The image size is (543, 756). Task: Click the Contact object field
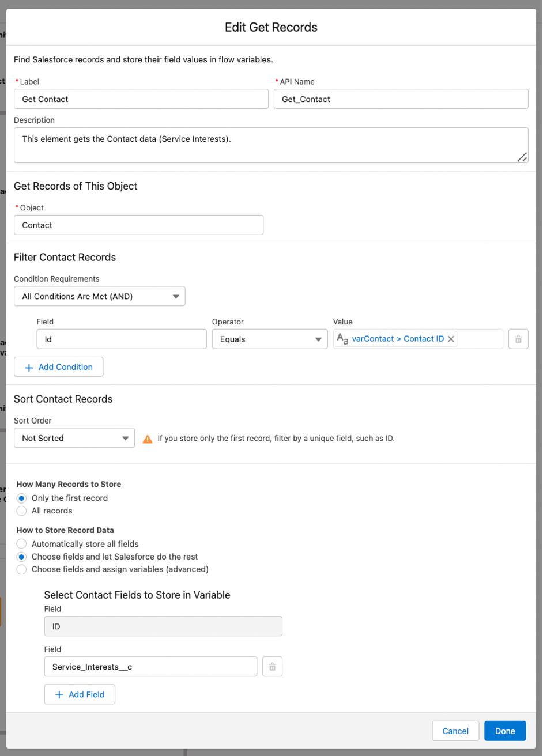tap(138, 225)
